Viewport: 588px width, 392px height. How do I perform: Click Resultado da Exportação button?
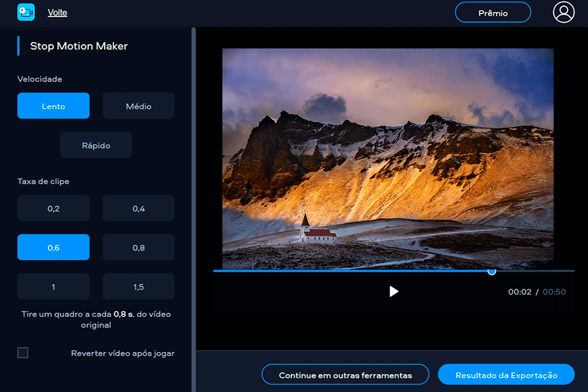pos(506,375)
